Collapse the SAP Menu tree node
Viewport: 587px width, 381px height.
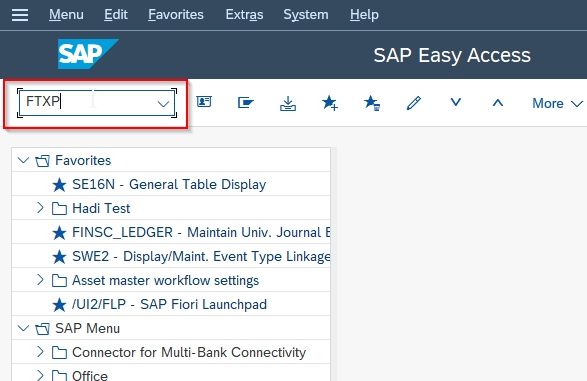pyautogui.click(x=23, y=328)
